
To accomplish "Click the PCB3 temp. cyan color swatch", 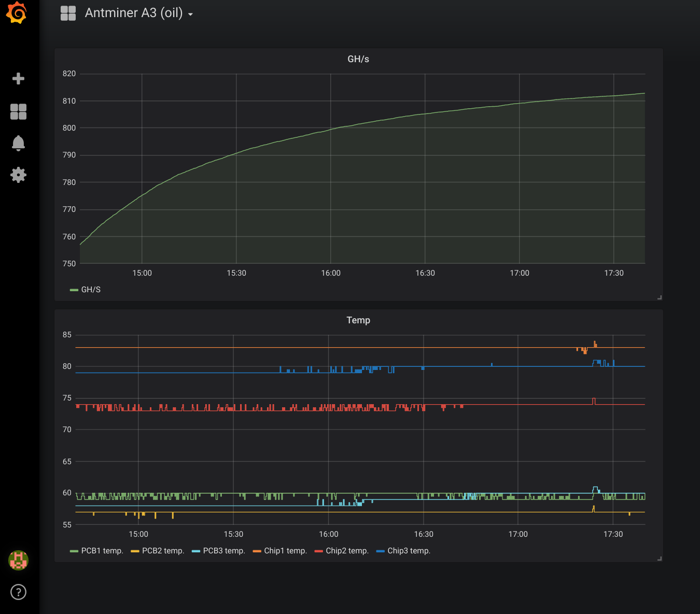I will [x=196, y=551].
